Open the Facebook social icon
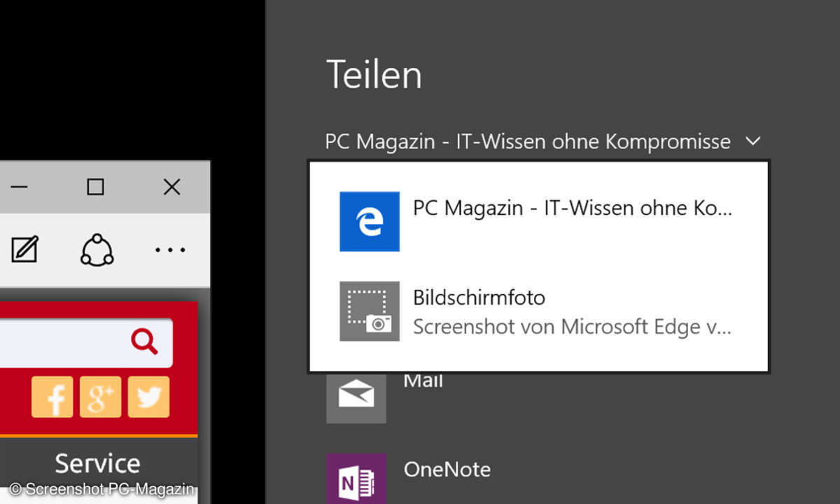Viewport: 840px width, 504px height. [x=52, y=397]
